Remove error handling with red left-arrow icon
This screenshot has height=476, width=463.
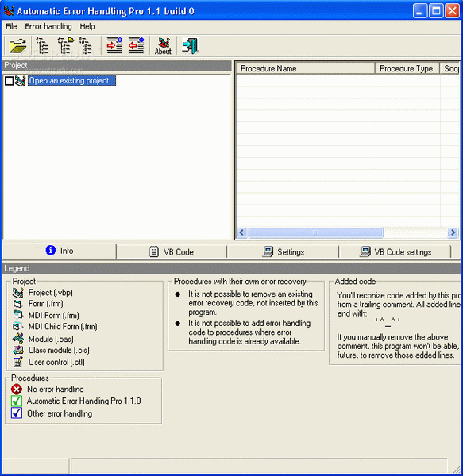[x=136, y=45]
